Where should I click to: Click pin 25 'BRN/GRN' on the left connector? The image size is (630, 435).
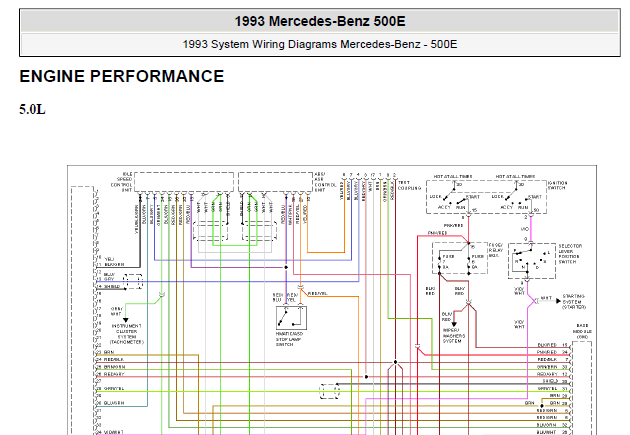[x=111, y=367]
